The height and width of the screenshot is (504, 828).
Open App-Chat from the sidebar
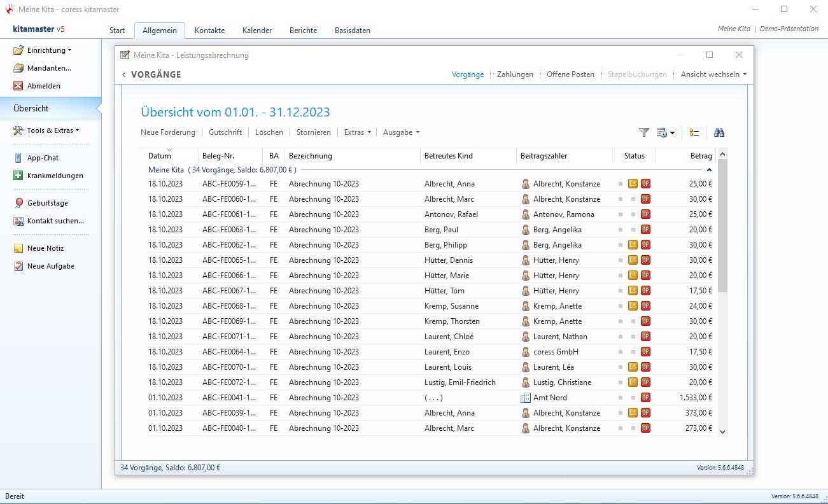tap(43, 158)
